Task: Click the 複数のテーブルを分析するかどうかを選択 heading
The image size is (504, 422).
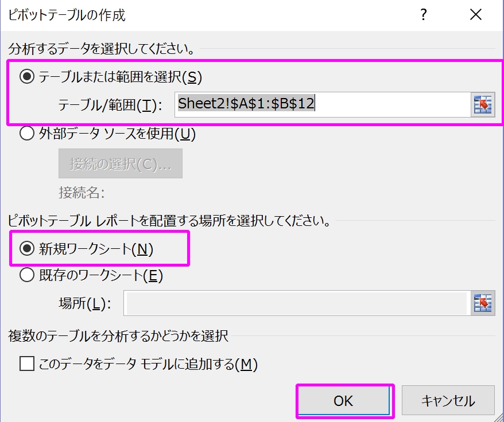Action: 118,336
